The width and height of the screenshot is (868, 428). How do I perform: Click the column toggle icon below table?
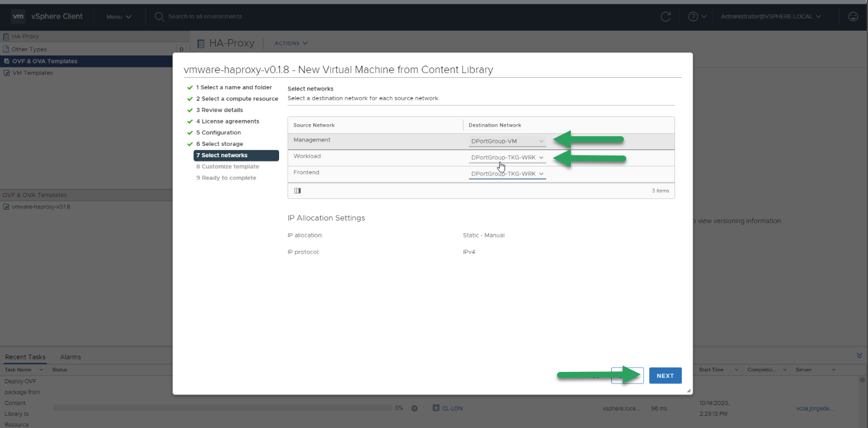coord(298,190)
